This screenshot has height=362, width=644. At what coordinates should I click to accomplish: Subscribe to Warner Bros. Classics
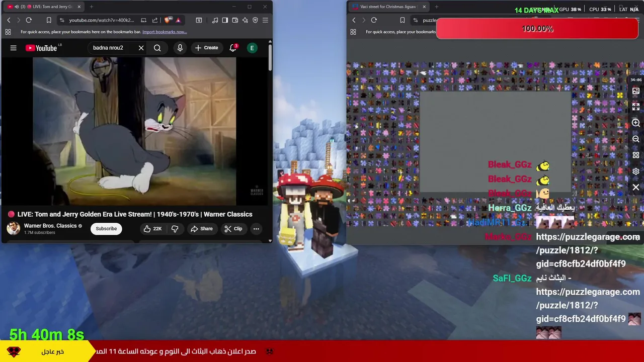(x=106, y=229)
